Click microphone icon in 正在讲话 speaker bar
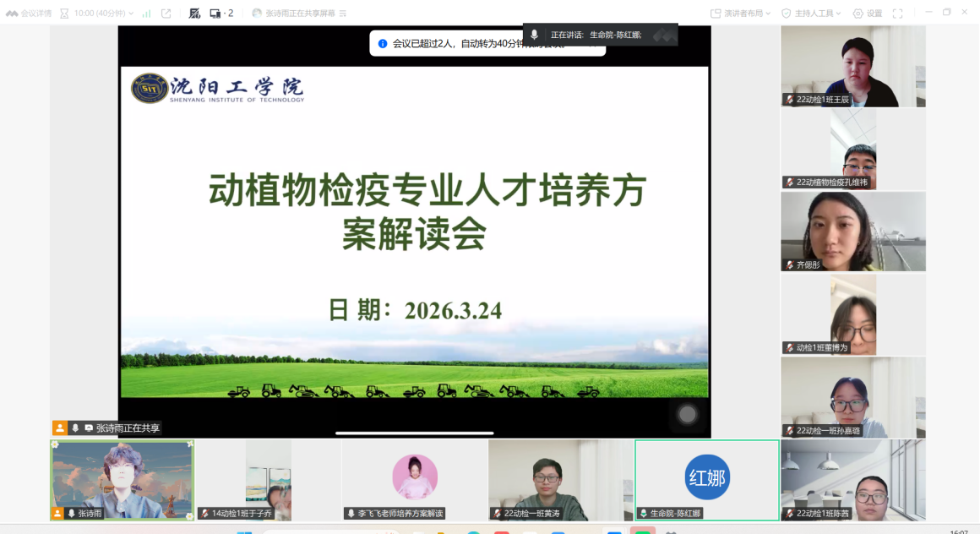Screen dimensions: 980x534 (x=534, y=35)
